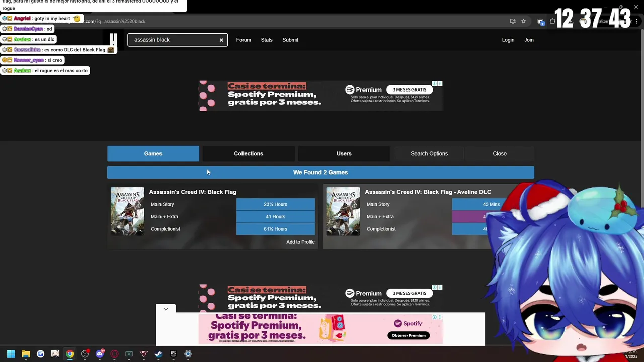Select the Games tab
Viewport: 644px width, 362px height.
(153, 154)
